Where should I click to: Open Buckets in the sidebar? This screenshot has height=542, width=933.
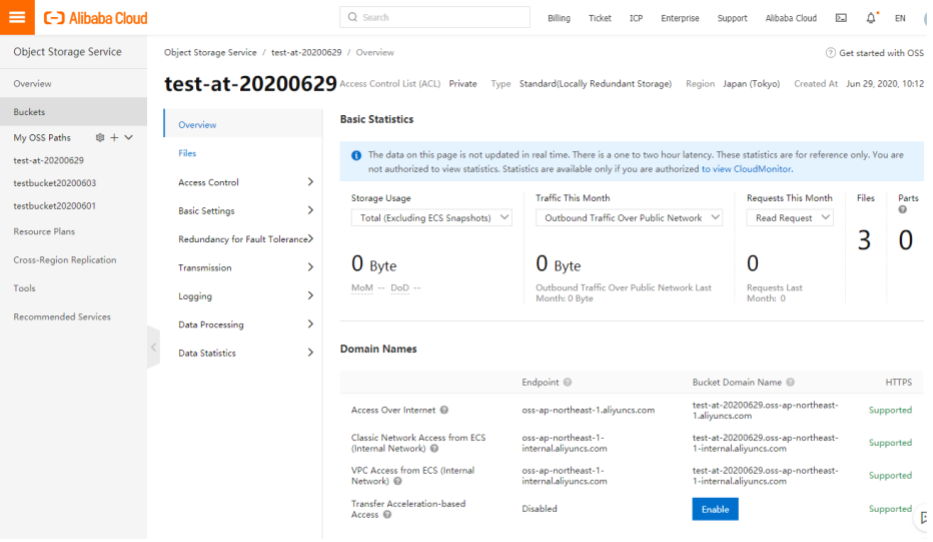click(x=73, y=112)
